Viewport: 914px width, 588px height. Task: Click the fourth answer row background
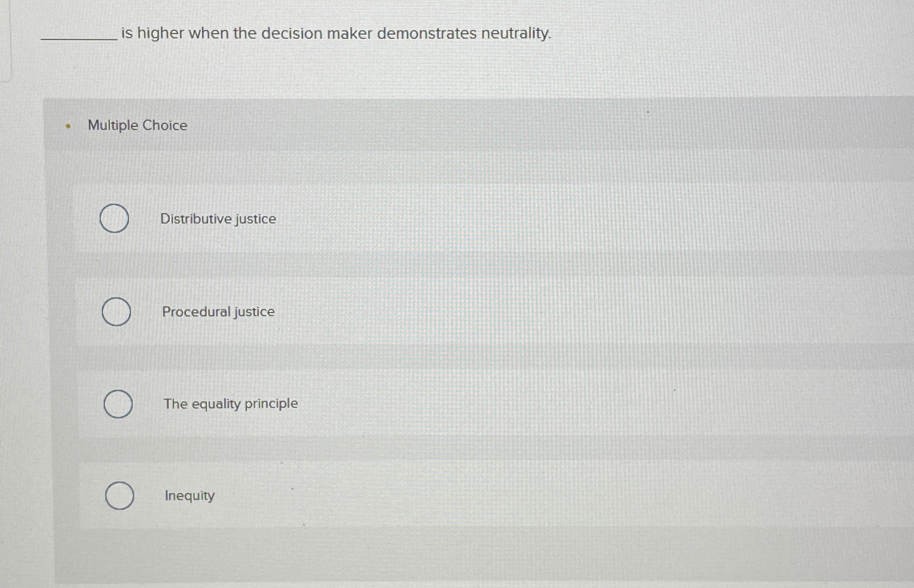[492, 496]
